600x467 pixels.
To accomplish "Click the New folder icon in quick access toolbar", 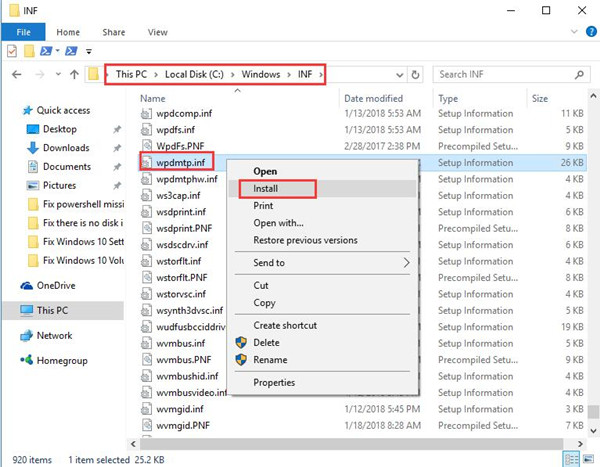I will pos(29,51).
